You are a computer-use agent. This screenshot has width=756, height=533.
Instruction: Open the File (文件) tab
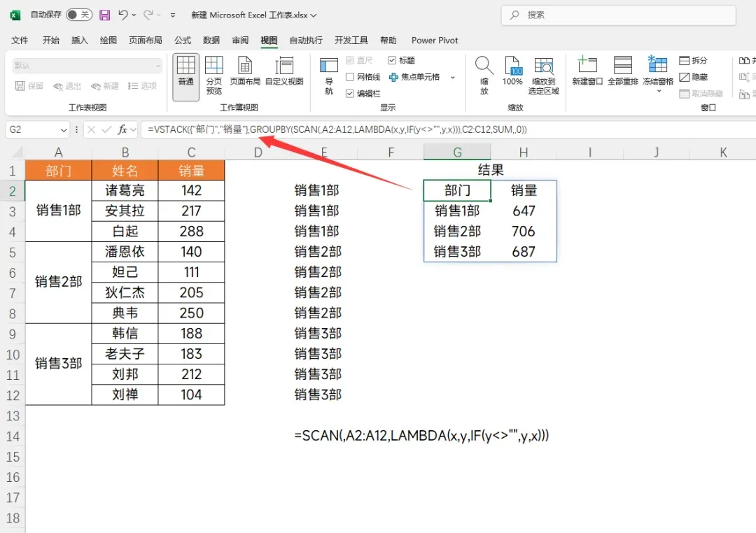point(20,41)
